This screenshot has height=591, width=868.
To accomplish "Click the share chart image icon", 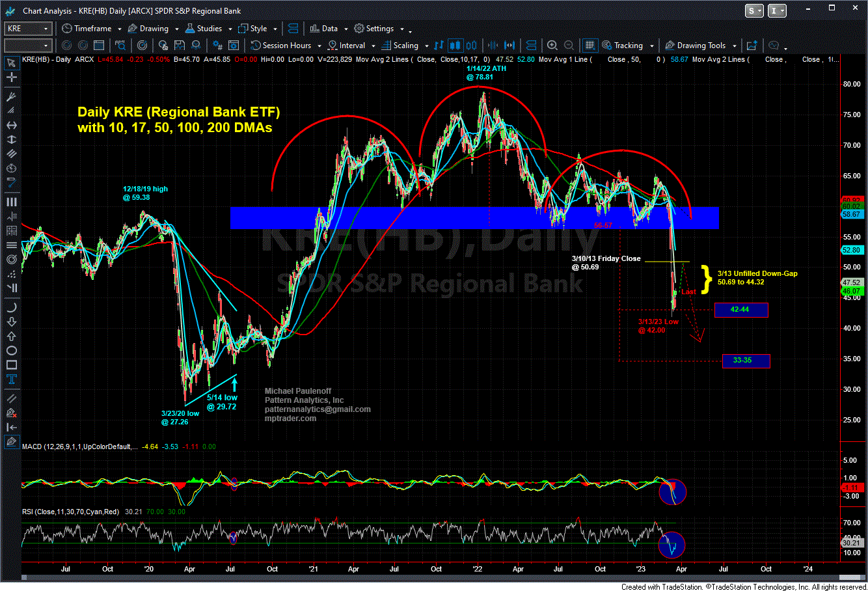I will pyautogui.click(x=752, y=46).
